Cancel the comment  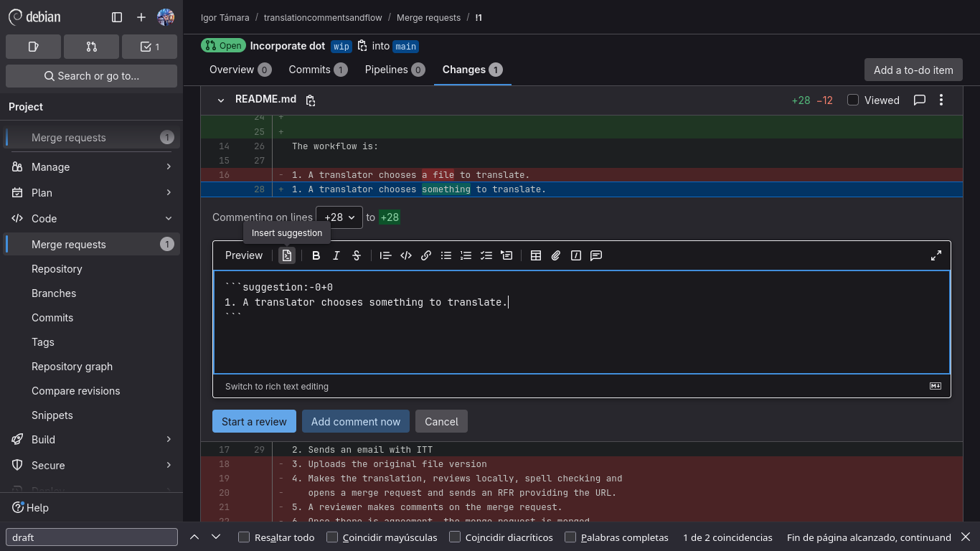pos(441,421)
